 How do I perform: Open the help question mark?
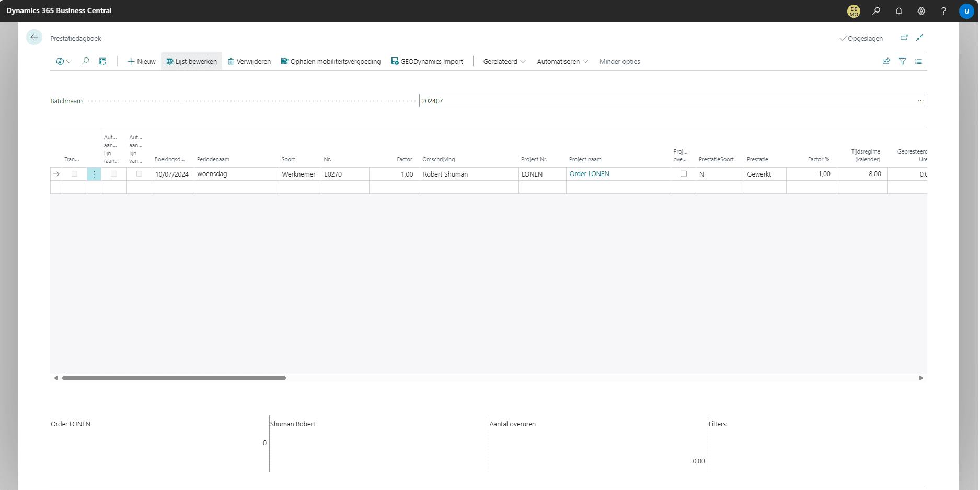[943, 11]
